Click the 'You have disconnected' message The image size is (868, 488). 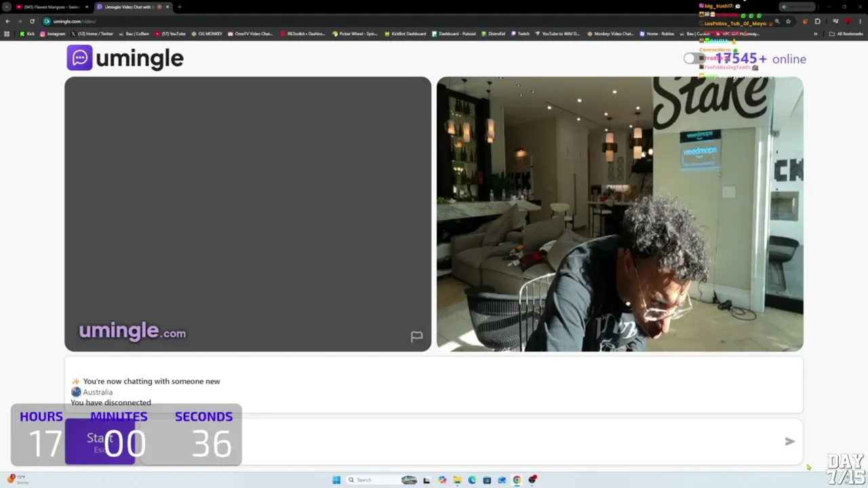click(x=111, y=403)
